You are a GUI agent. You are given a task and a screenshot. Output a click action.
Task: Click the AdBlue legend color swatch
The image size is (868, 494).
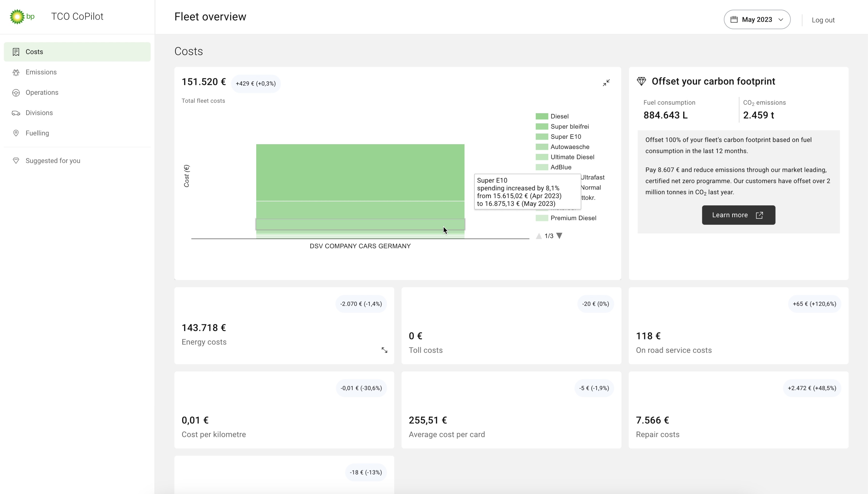point(542,167)
